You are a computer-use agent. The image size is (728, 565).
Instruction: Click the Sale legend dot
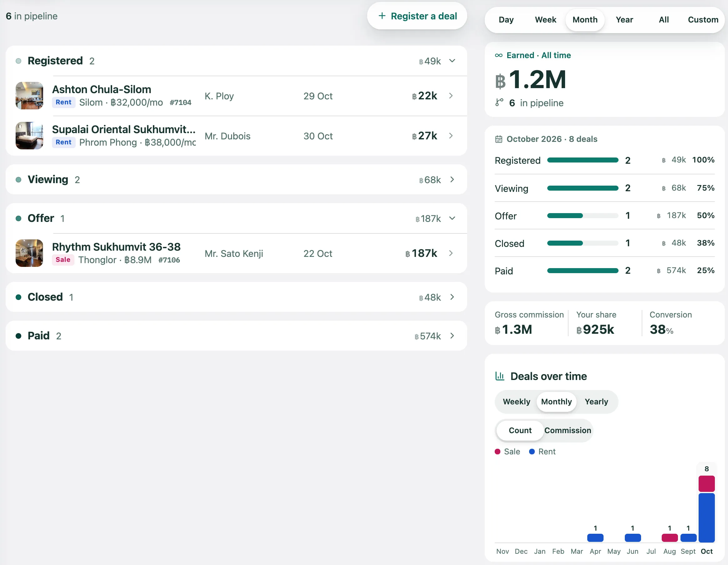(498, 452)
